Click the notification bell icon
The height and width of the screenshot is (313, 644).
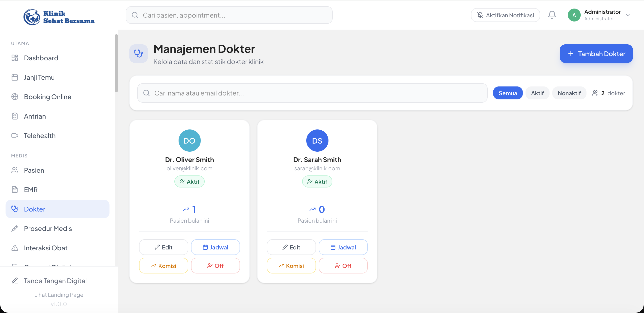click(x=552, y=15)
